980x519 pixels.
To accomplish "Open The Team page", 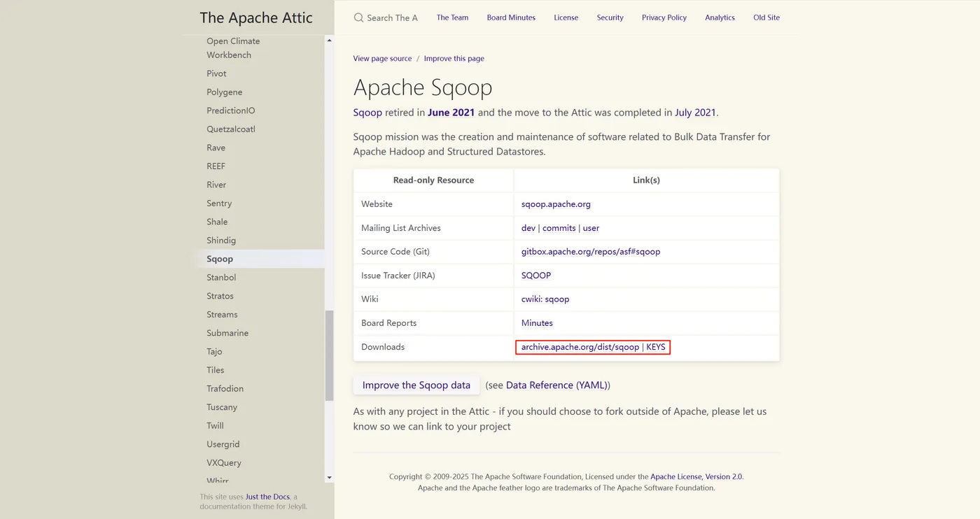I will 452,17.
